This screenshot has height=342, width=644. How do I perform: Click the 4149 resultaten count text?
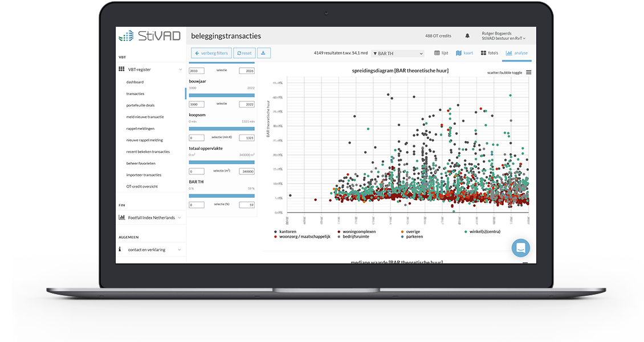(x=340, y=53)
